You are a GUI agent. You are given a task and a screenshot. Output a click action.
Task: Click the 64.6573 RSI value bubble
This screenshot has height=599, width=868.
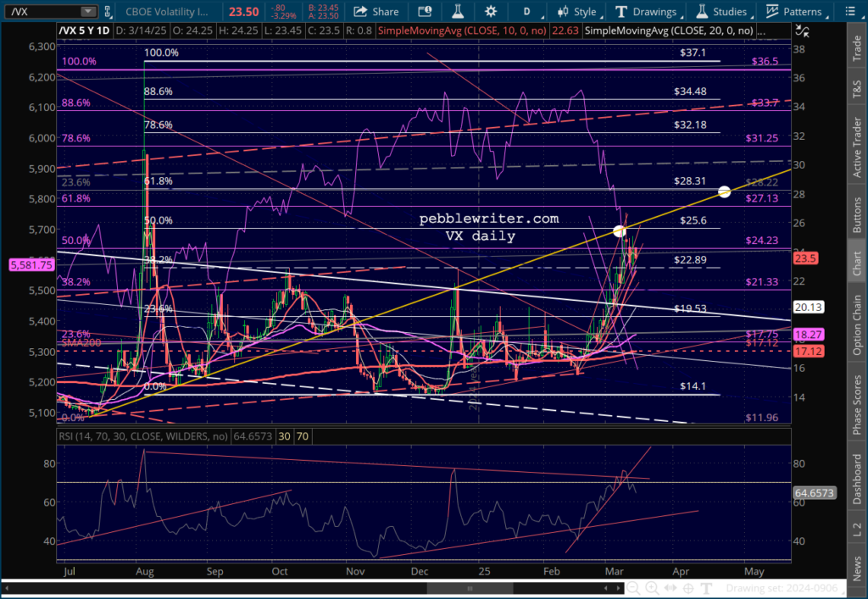(814, 493)
